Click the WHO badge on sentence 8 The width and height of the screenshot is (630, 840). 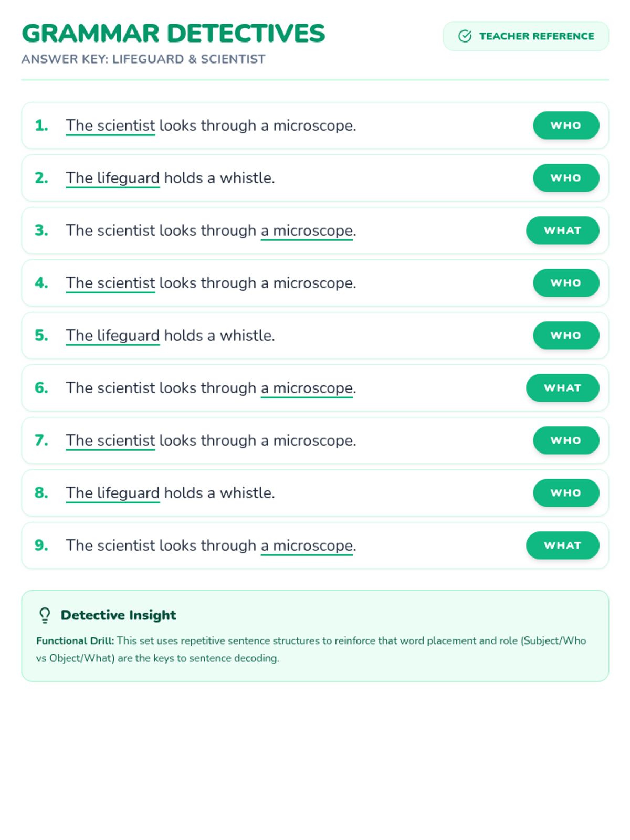(566, 493)
